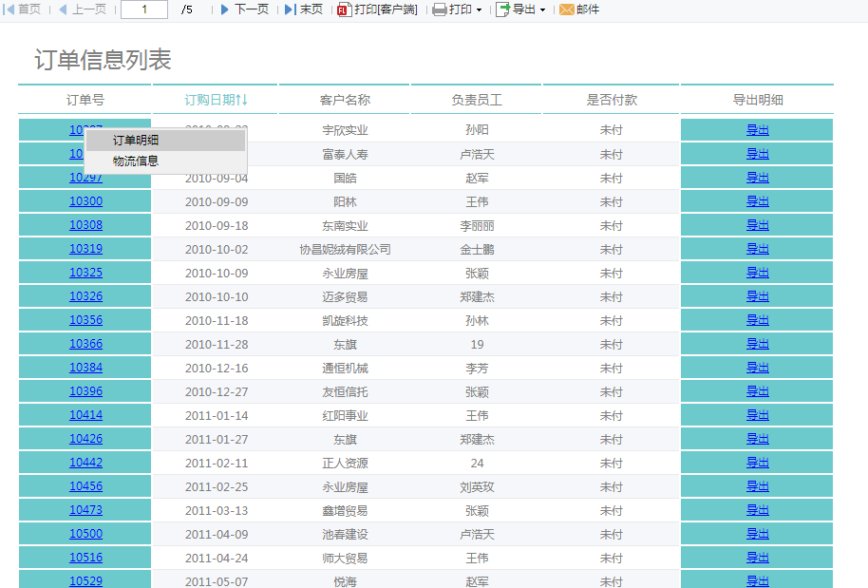
Task: Open order 10356 link
Action: pyautogui.click(x=85, y=320)
